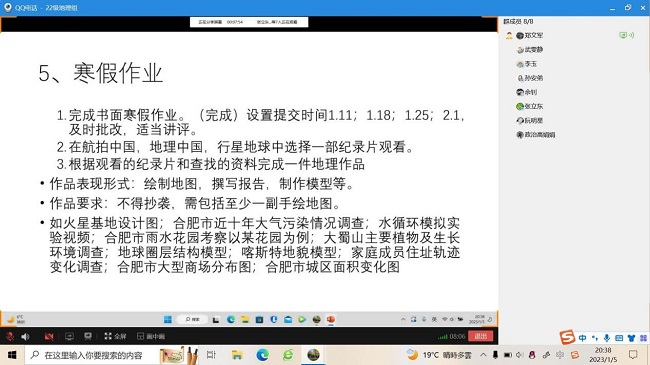
Task: Click the volume icon in the system tray
Action: (519, 355)
